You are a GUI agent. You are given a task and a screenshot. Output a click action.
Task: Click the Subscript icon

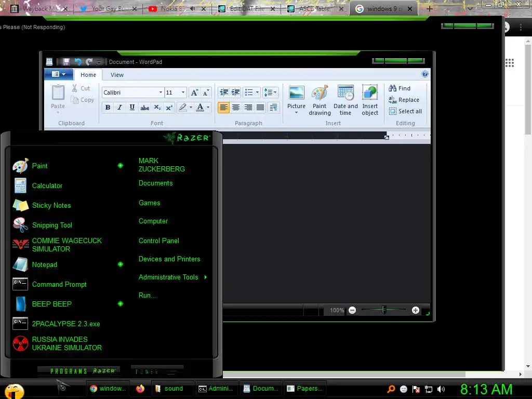pos(157,108)
